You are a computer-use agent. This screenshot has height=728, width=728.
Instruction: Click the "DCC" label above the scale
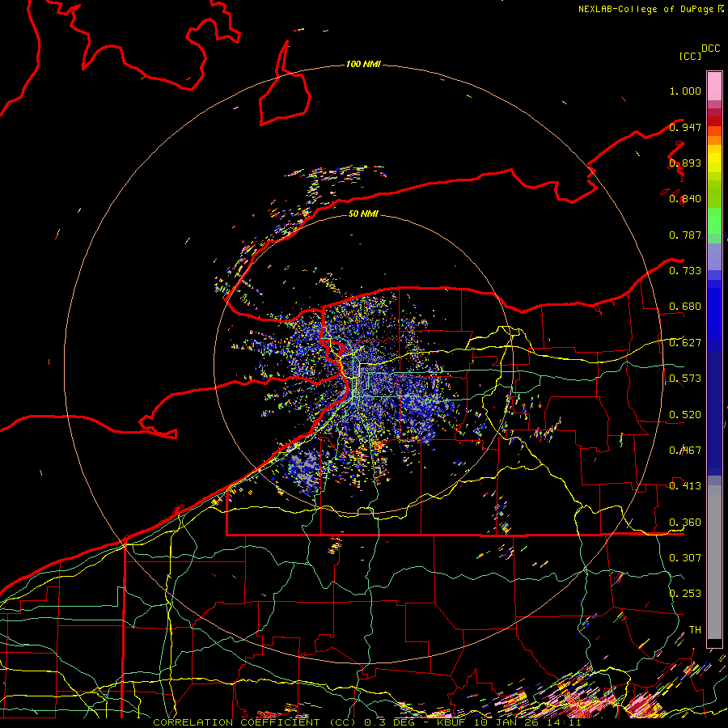pyautogui.click(x=711, y=49)
